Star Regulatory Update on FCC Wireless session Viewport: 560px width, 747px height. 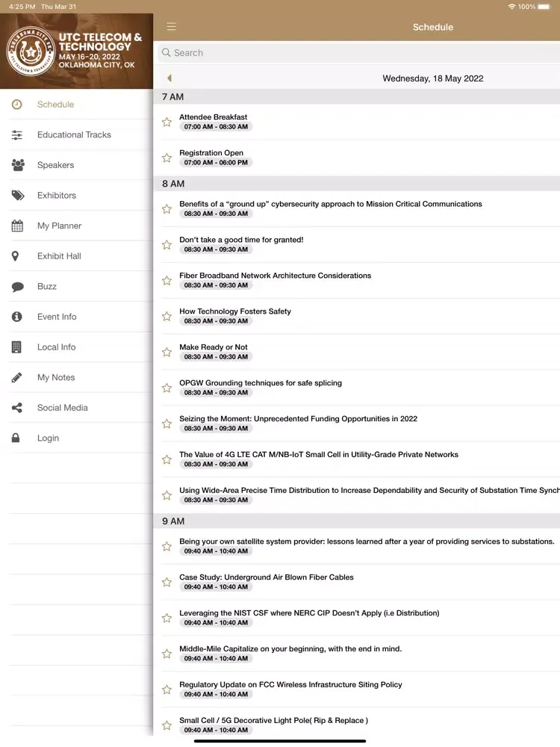167,689
